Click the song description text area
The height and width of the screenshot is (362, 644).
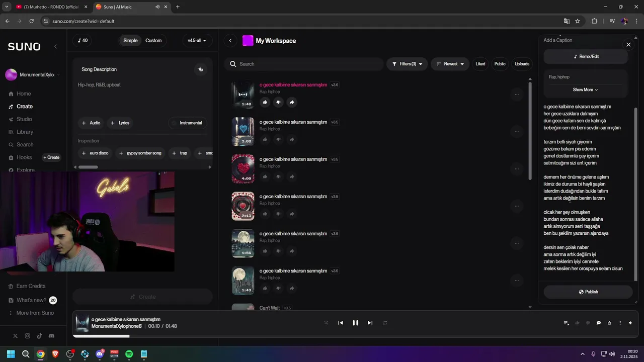point(142,96)
